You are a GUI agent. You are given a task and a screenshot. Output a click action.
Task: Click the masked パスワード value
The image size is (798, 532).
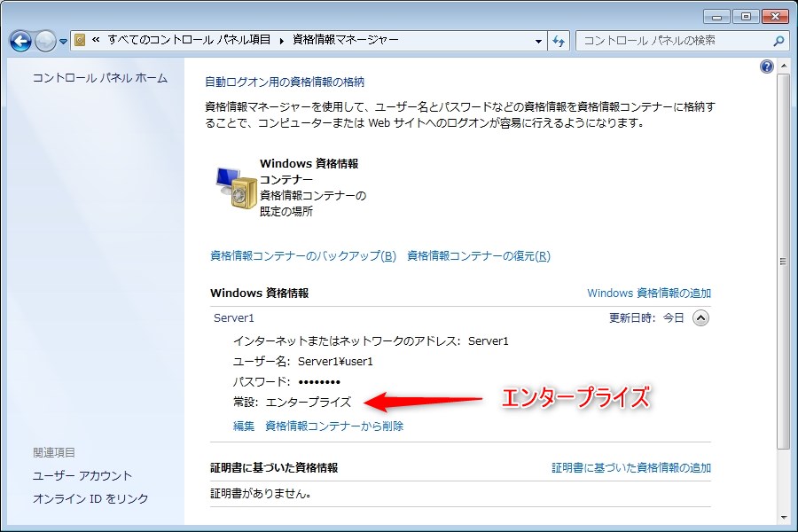[319, 382]
